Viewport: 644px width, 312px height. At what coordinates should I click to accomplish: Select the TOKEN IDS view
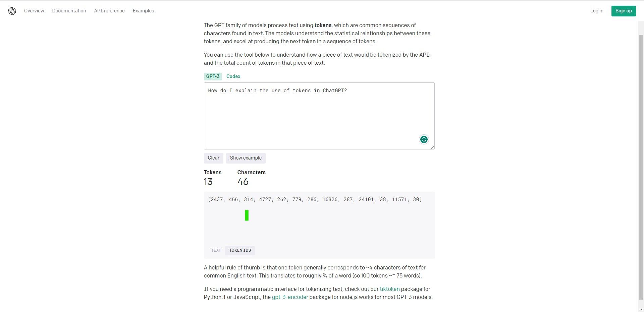click(240, 250)
